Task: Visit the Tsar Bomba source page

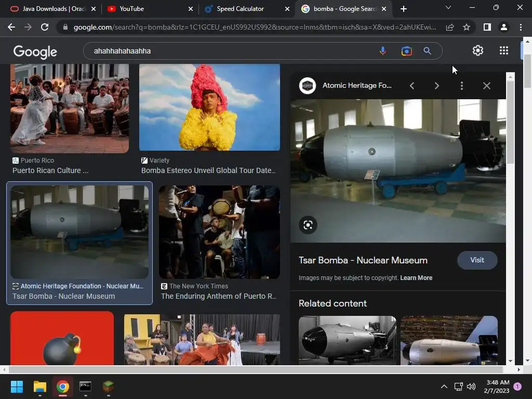Action: (x=477, y=260)
